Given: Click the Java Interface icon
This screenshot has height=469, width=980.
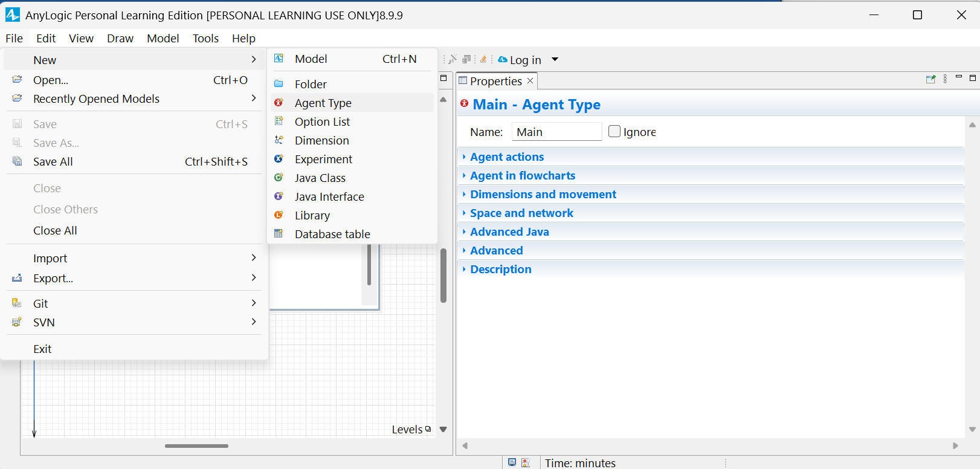Looking at the screenshot, I should tap(279, 196).
